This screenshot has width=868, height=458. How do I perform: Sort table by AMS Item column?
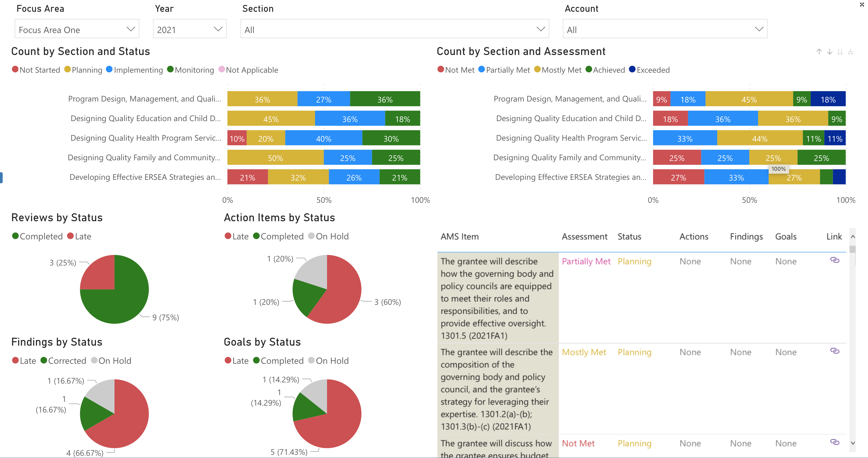[x=460, y=236]
